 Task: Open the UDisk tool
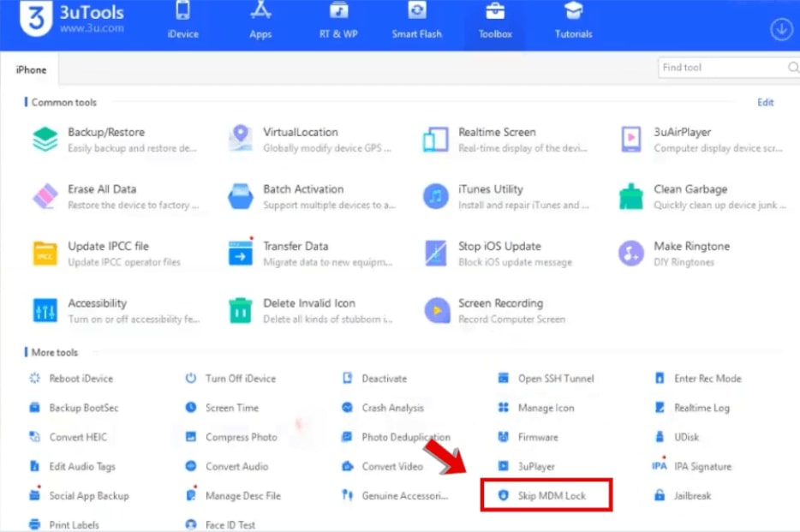point(677,437)
